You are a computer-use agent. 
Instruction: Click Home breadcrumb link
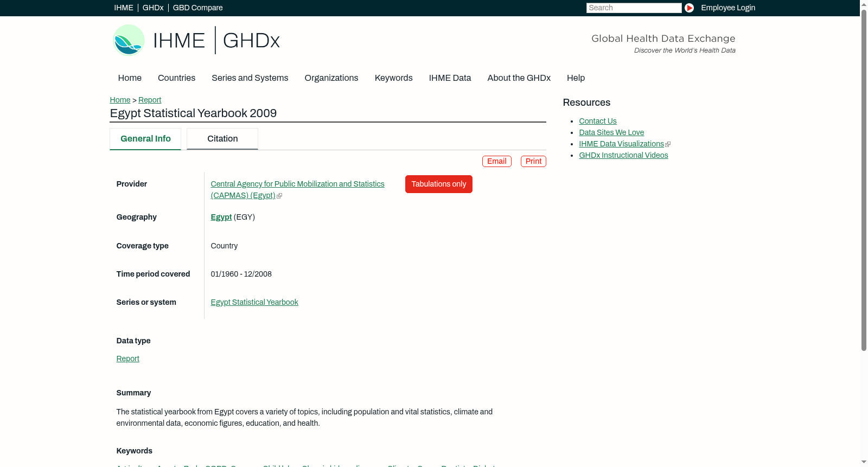pyautogui.click(x=120, y=100)
